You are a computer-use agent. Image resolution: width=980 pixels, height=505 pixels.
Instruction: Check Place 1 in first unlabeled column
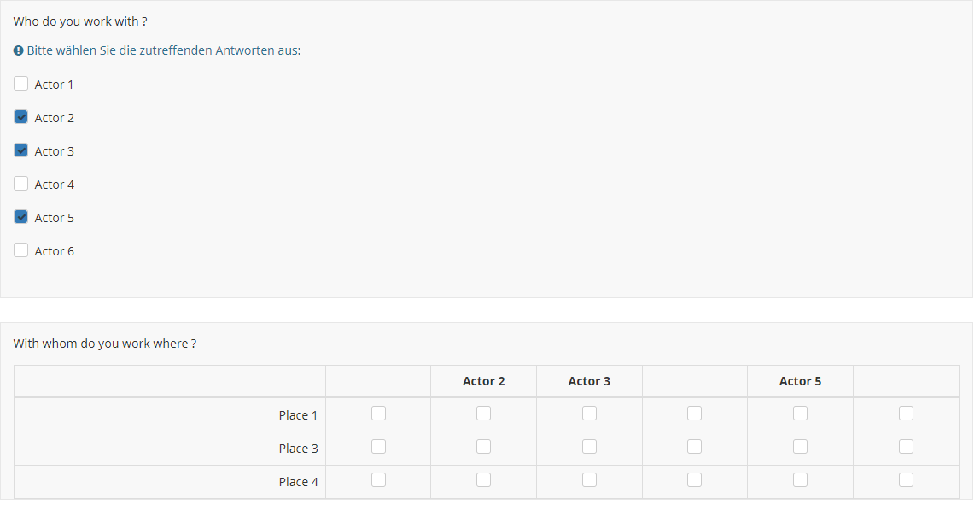378,414
